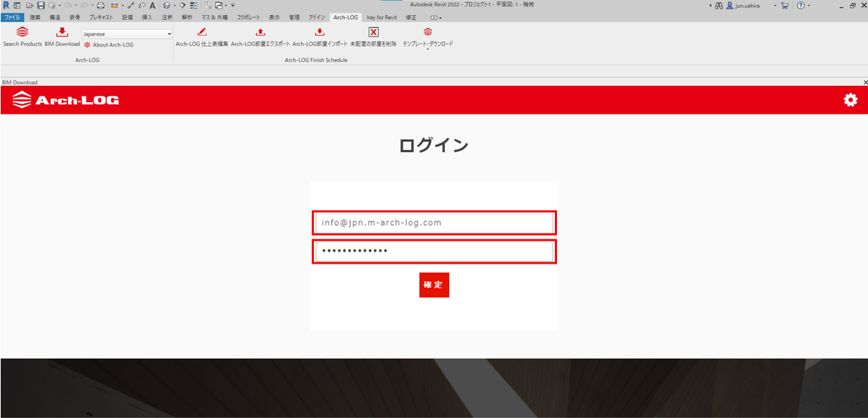Switch to the マス & 外構 ribbon tab

(214, 17)
